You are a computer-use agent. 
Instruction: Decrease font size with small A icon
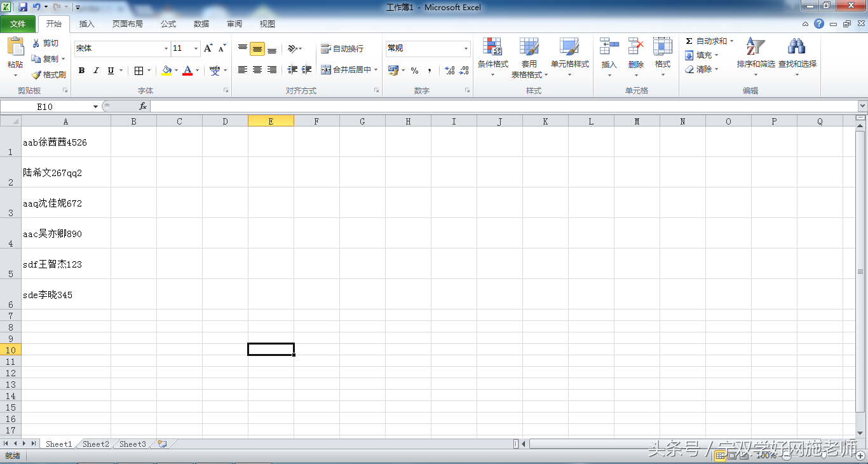[222, 48]
